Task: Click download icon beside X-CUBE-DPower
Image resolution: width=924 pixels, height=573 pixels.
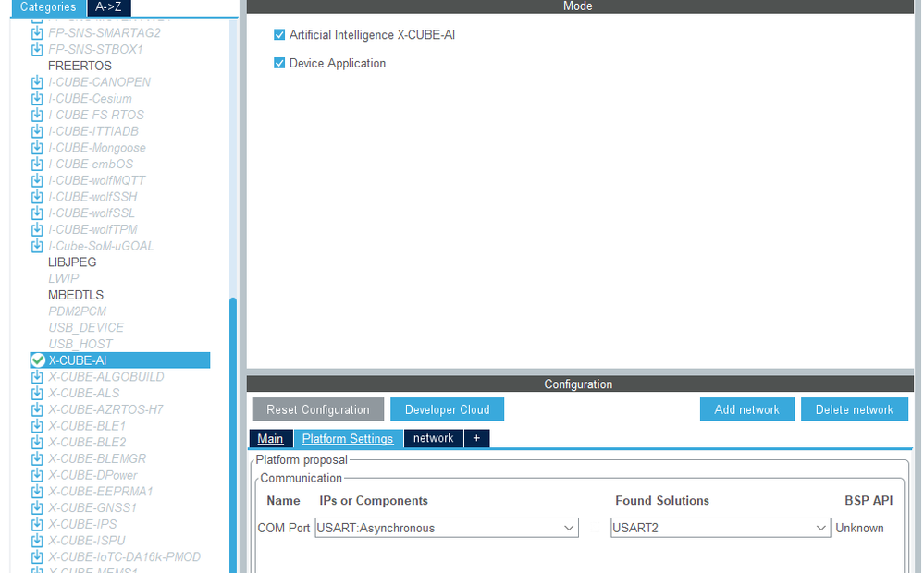Action: pos(37,475)
